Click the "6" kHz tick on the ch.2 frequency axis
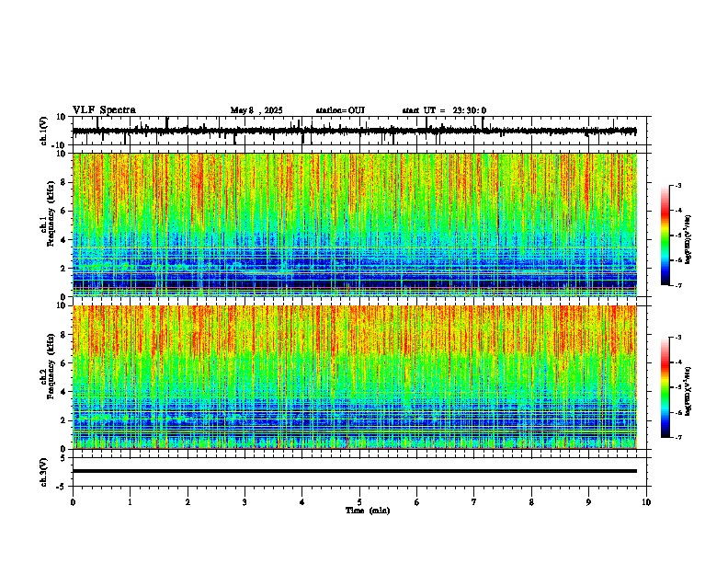This screenshot has width=728, height=563. pos(63,363)
